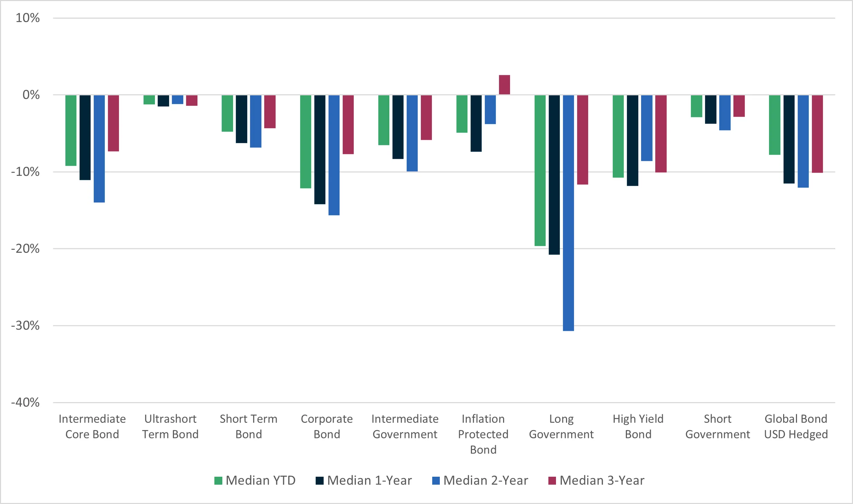Select the Median YTD legend label
Screen dimensions: 853x504
260,481
